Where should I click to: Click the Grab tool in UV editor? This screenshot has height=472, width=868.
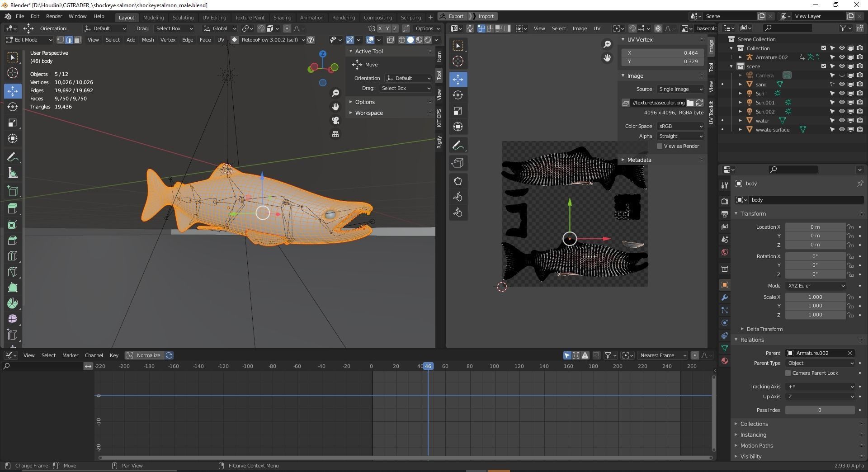[458, 181]
